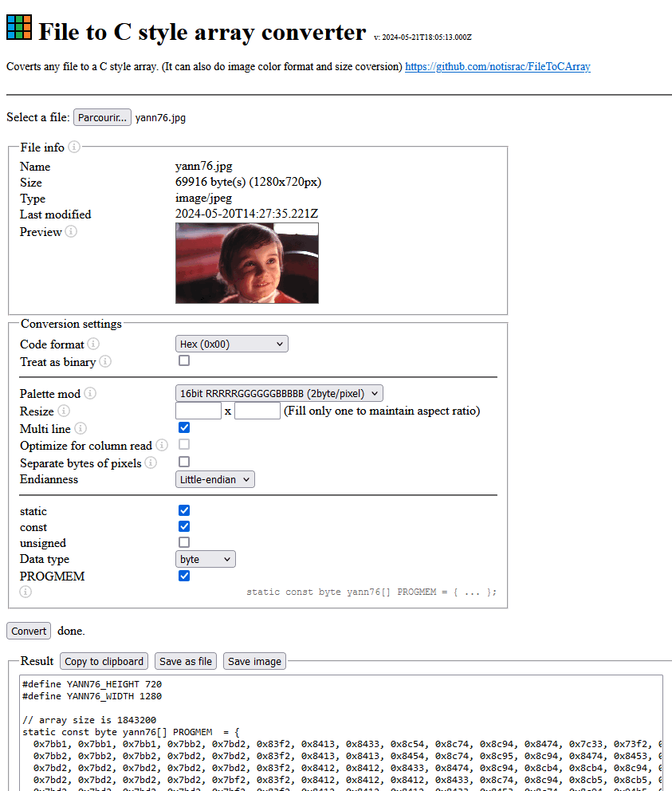Click the '#define YANN76_WIDTH 1280' line
Screen dimensions: 672x791
point(92,696)
